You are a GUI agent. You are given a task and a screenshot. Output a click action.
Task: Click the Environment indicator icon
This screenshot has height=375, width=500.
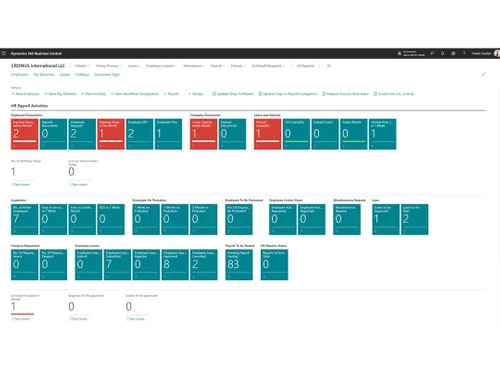click(x=400, y=53)
